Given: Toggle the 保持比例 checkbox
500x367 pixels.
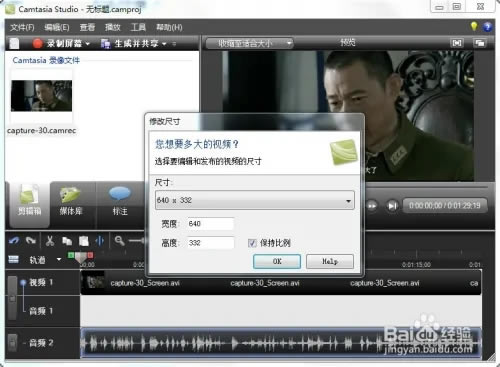Looking at the screenshot, I should click(x=252, y=243).
